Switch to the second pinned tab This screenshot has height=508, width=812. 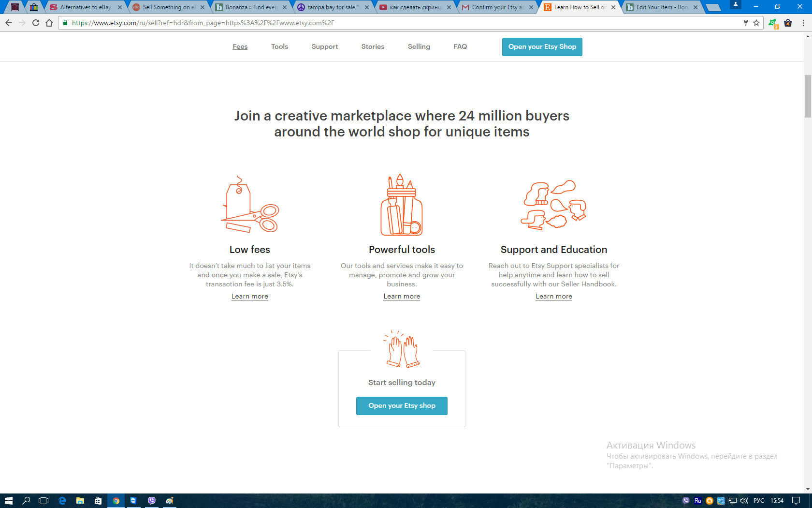pos(34,7)
